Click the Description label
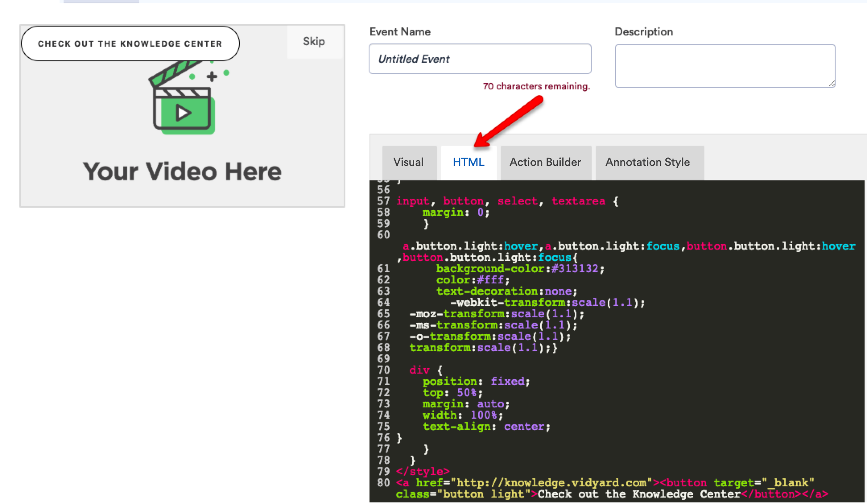 tap(644, 32)
